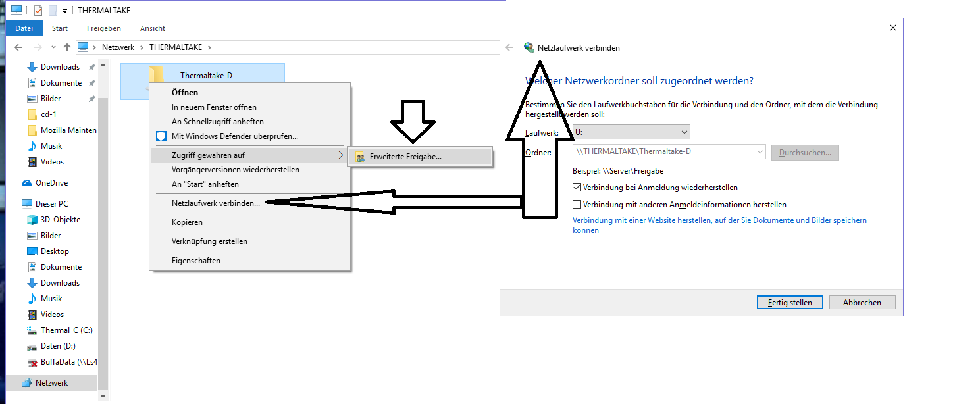980x404 pixels.
Task: Expand the recent locations dropdown arrow
Action: pyautogui.click(x=53, y=47)
